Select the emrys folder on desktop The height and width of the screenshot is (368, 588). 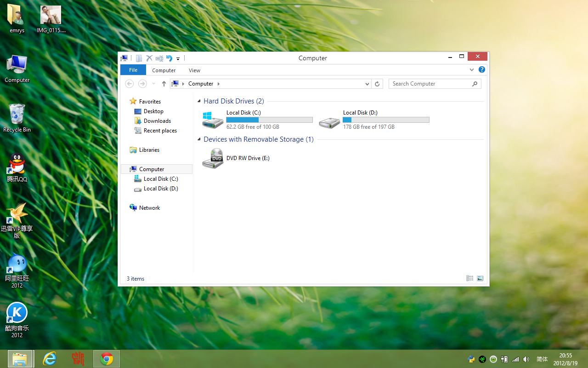coord(17,19)
